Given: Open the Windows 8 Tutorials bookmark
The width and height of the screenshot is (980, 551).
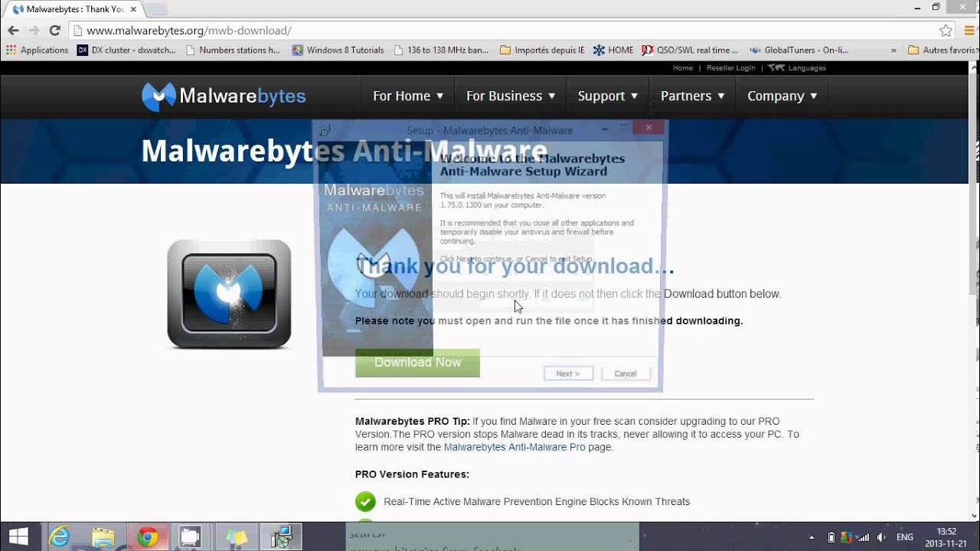Looking at the screenshot, I should [x=338, y=50].
